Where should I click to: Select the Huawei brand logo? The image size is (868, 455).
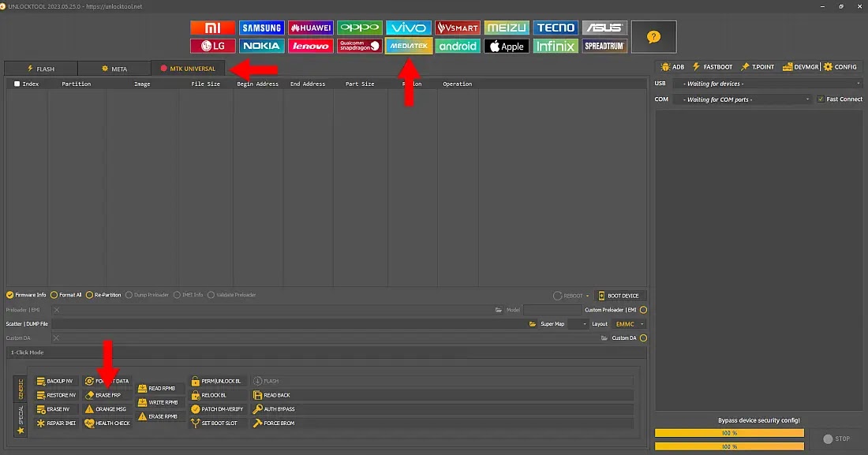pyautogui.click(x=311, y=28)
